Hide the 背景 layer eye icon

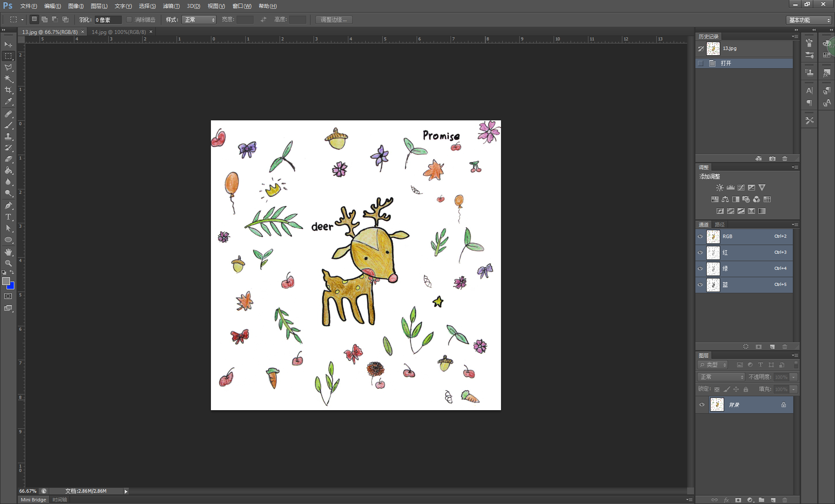coord(701,405)
